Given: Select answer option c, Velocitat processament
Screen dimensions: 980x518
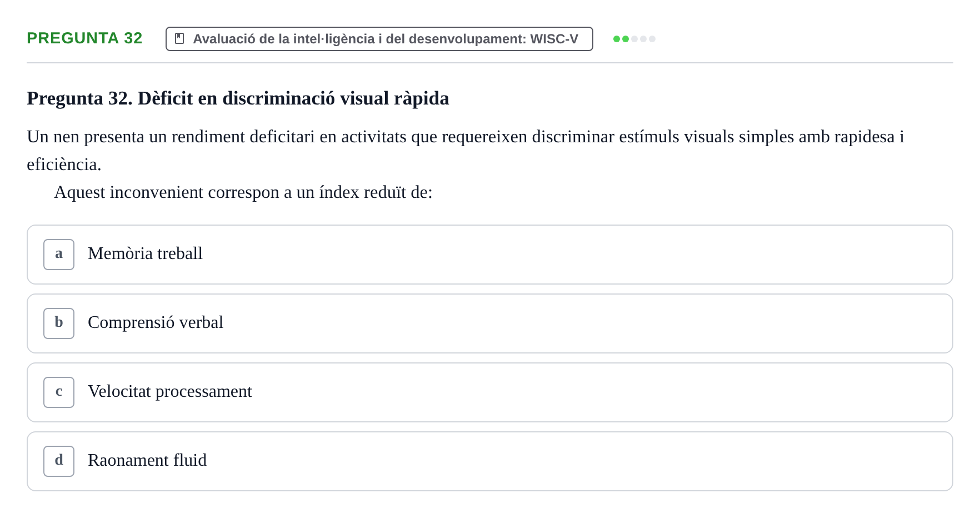Looking at the screenshot, I should 489,392.
